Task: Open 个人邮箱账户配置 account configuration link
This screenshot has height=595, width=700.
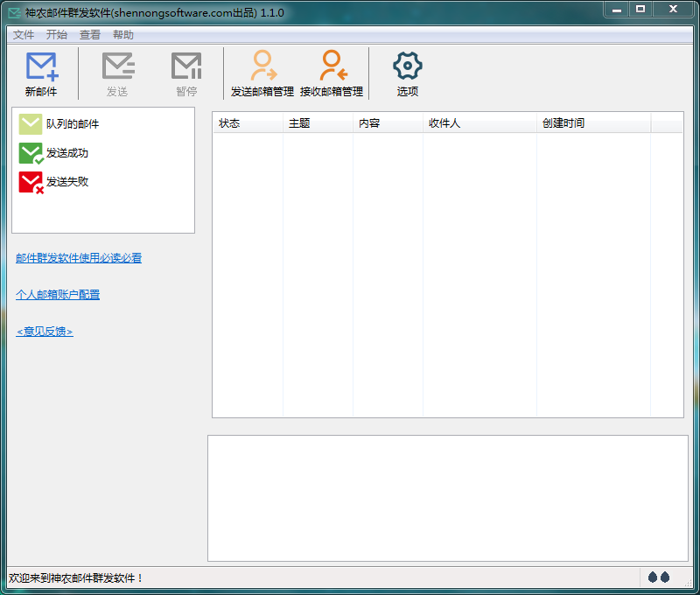Action: click(58, 294)
